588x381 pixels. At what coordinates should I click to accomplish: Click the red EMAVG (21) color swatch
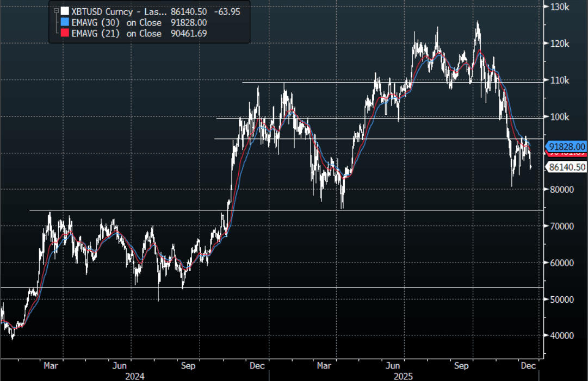tap(65, 34)
